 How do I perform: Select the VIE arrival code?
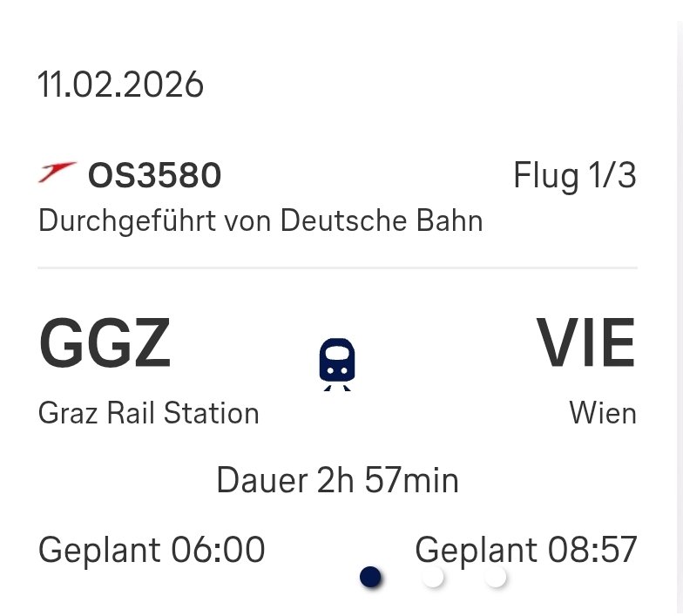pyautogui.click(x=585, y=344)
